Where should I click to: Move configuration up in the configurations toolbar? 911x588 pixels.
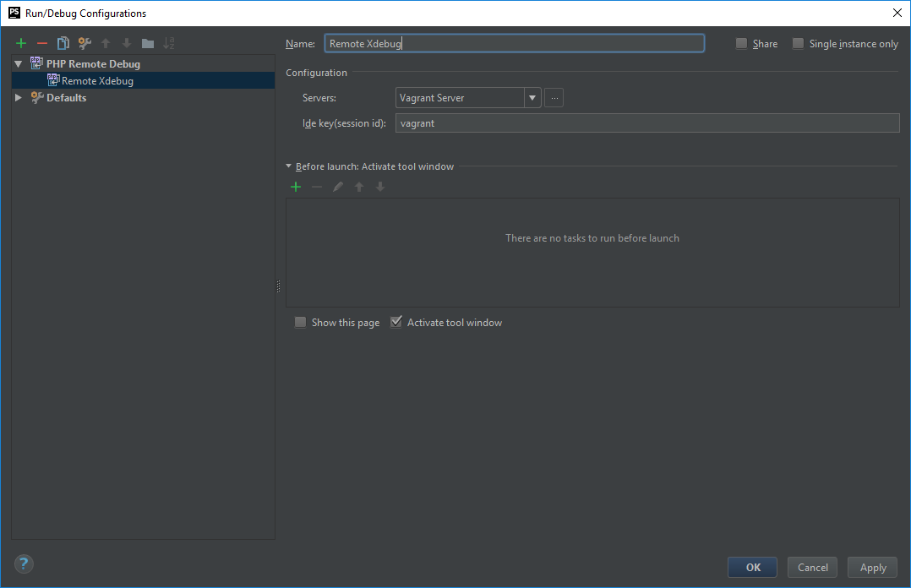(106, 43)
